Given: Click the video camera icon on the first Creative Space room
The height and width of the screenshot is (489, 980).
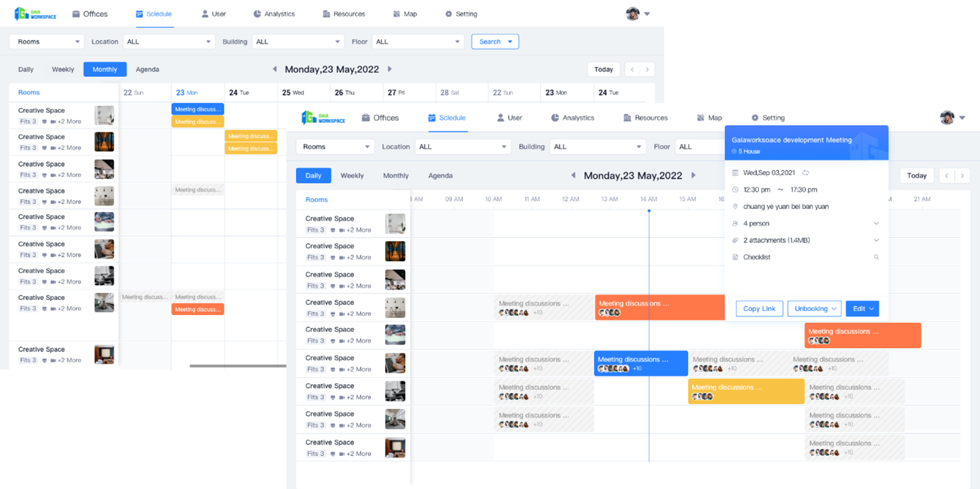Looking at the screenshot, I should coord(342,230).
